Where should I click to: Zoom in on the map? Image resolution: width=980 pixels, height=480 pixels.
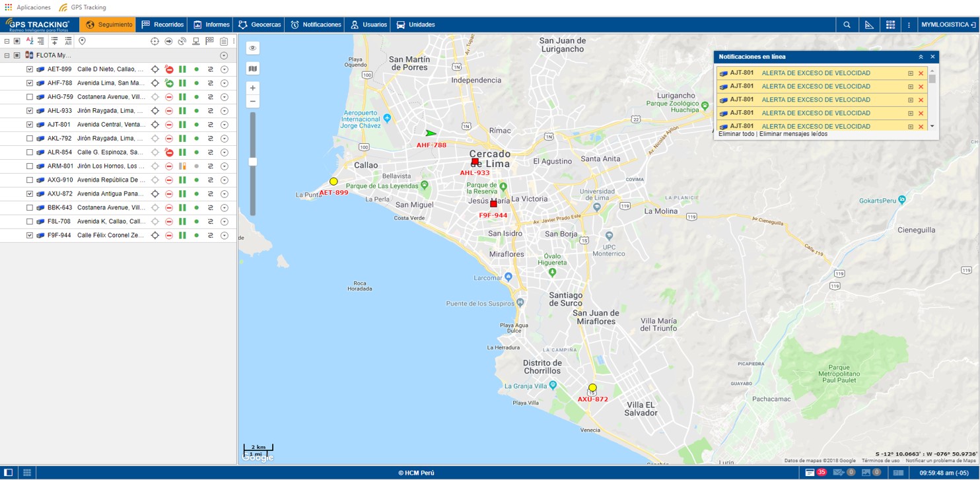pos(252,88)
